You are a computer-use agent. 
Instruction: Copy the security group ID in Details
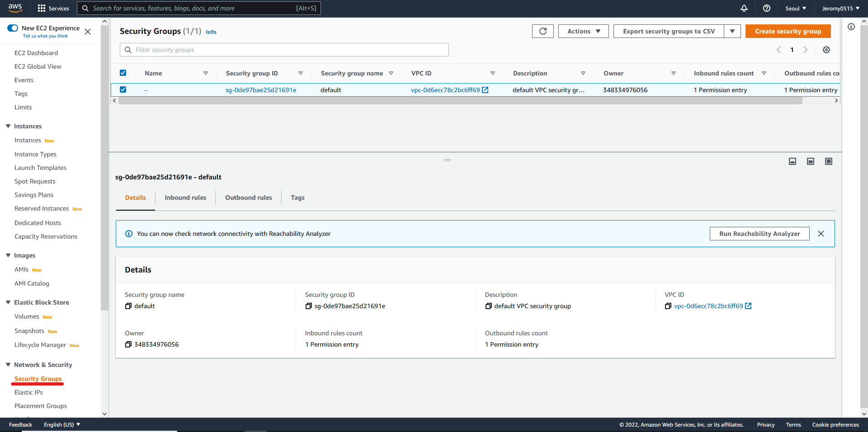(309, 306)
